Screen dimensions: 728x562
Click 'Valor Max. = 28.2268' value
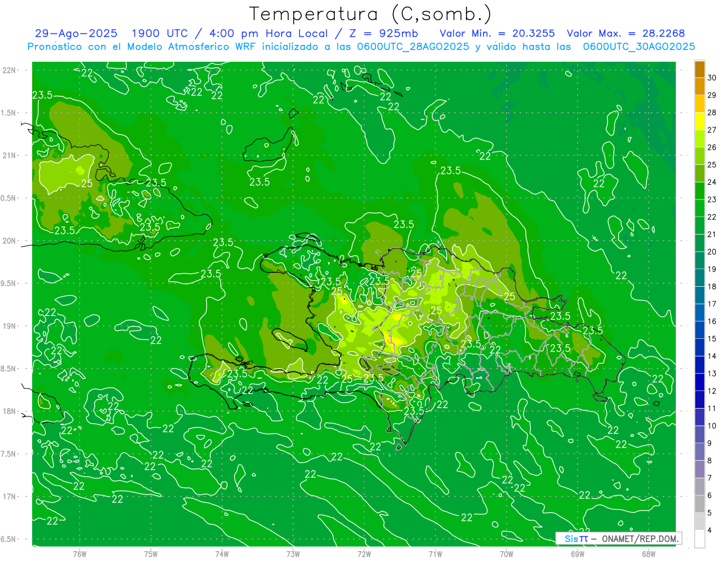tap(625, 34)
